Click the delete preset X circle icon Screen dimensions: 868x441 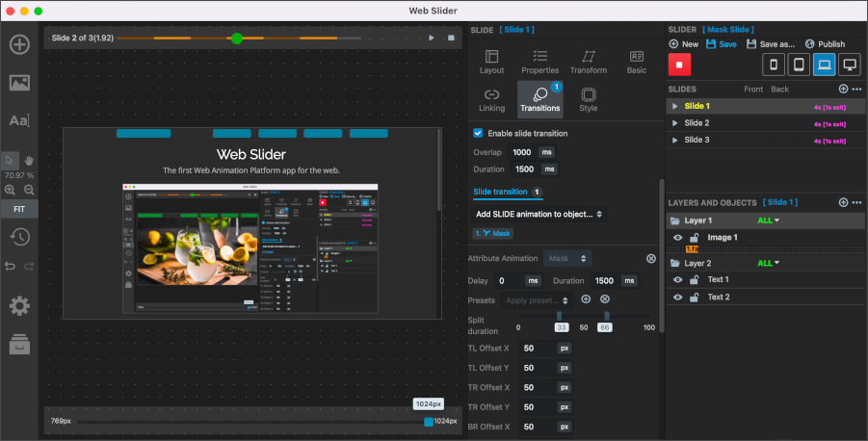(605, 299)
